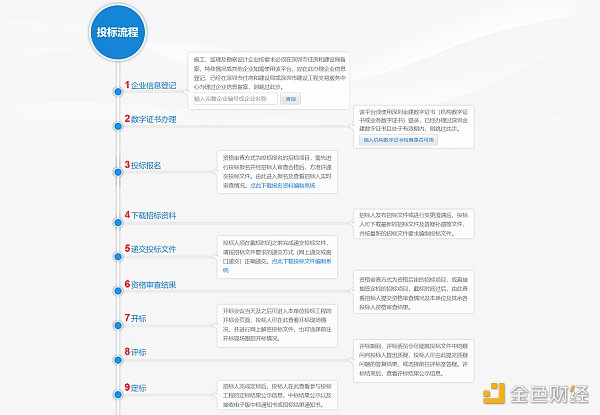View step 6 资格审查结果
The width and height of the screenshot is (600, 415).
click(x=153, y=285)
